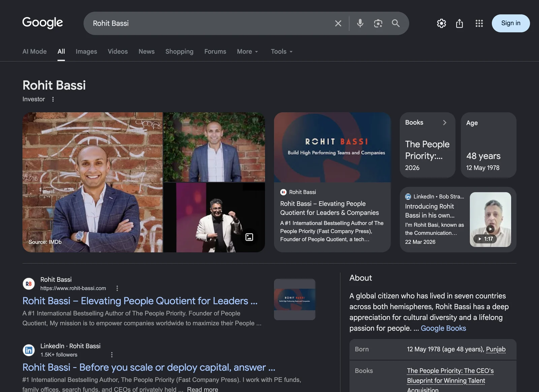
Task: Click the more images icon on photos
Action: 249,237
